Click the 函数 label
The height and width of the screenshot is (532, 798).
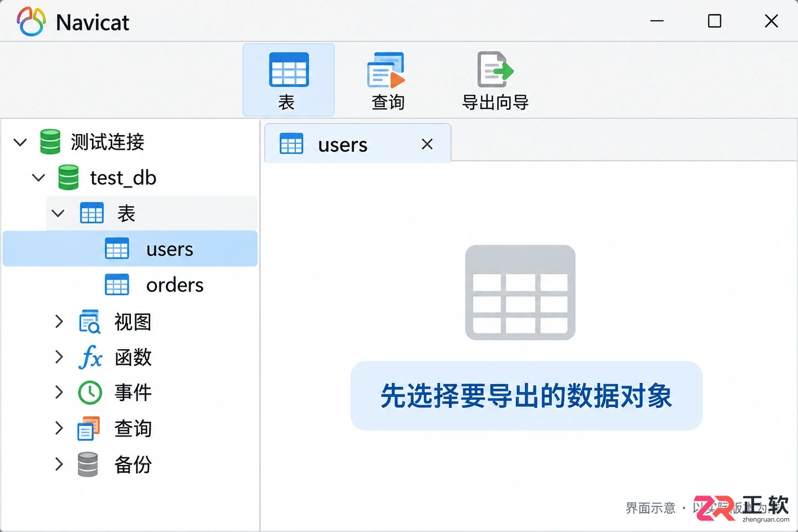tap(133, 357)
